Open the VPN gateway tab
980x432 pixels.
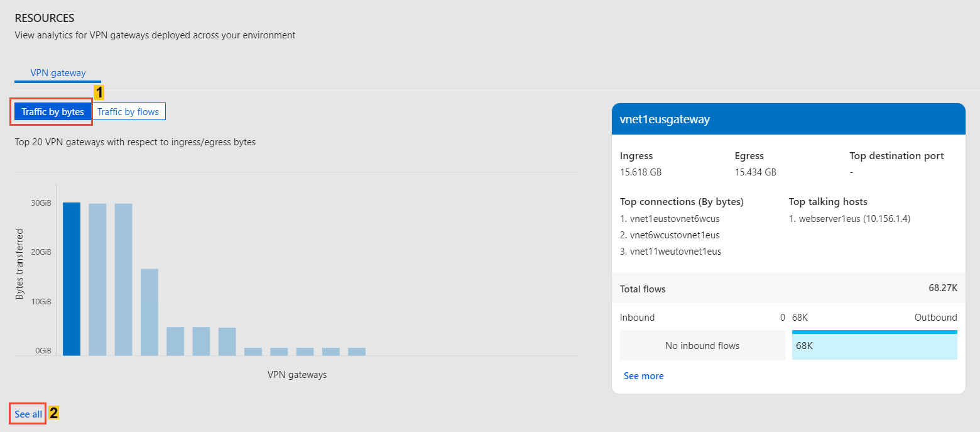(x=58, y=73)
